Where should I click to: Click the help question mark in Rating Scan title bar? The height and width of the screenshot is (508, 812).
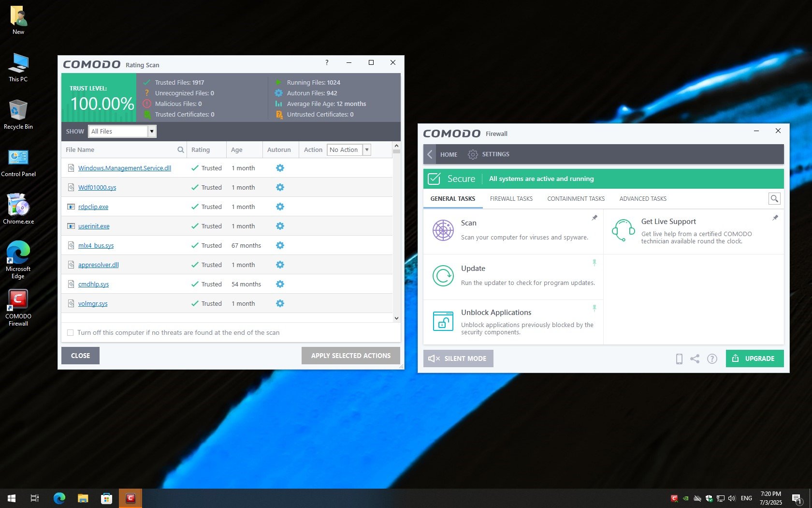(327, 62)
